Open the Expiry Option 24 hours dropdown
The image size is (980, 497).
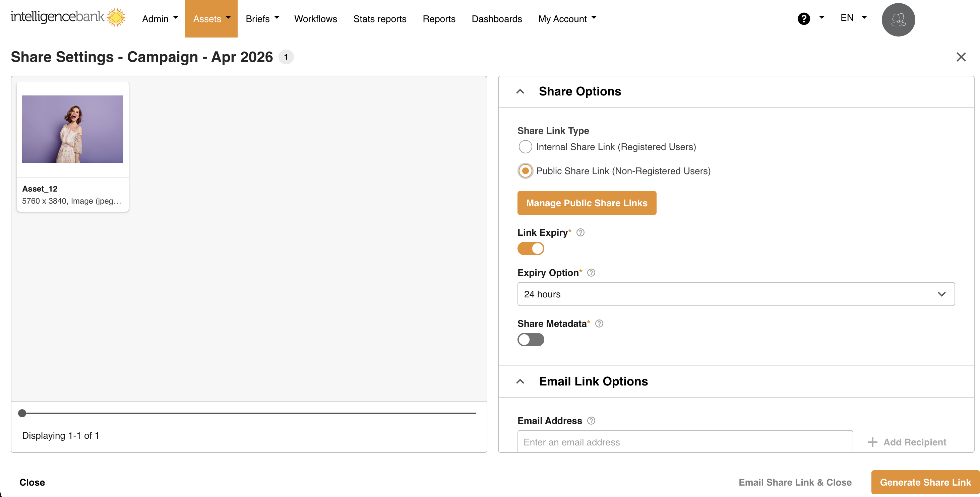pyautogui.click(x=735, y=294)
